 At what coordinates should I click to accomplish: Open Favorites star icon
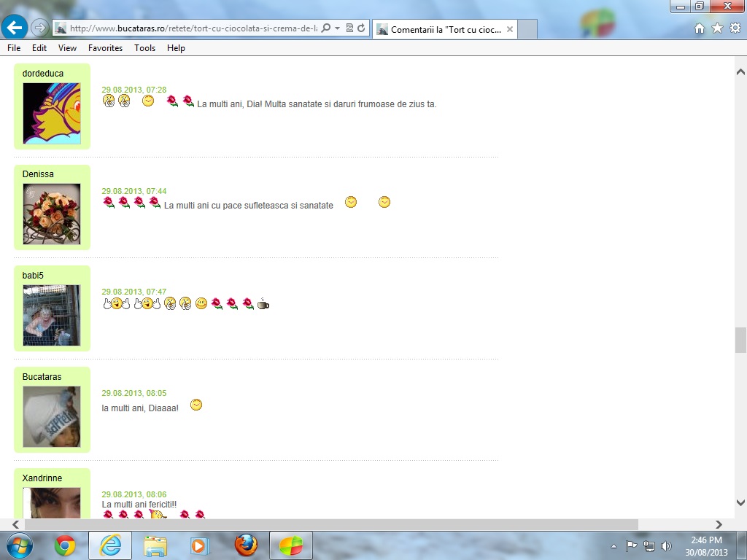(x=717, y=28)
